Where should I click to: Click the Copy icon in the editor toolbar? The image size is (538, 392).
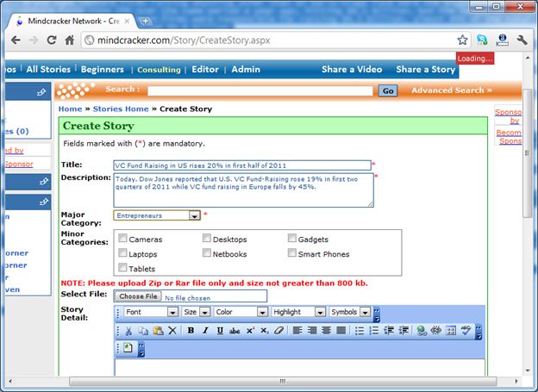pos(143,331)
